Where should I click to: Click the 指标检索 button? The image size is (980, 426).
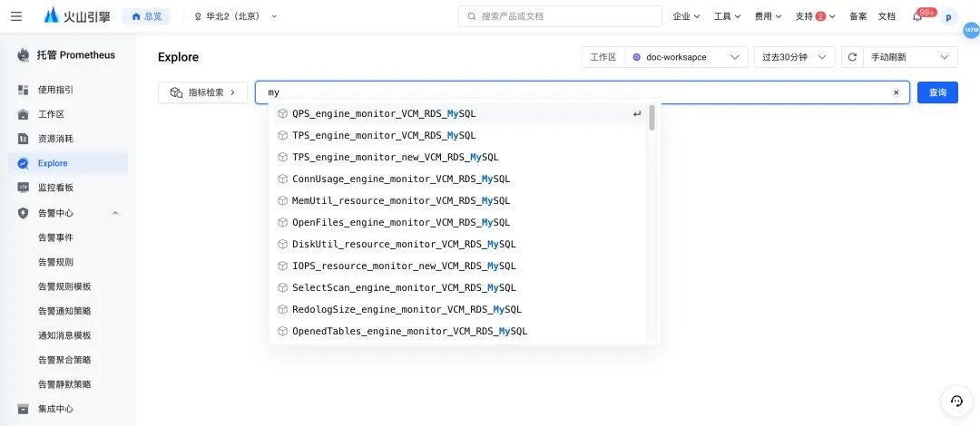pyautogui.click(x=202, y=92)
